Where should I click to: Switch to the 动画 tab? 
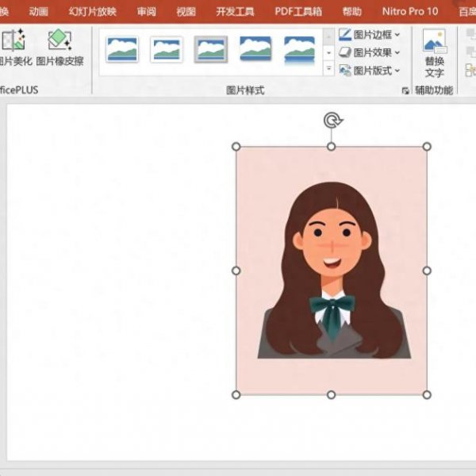pos(38,11)
